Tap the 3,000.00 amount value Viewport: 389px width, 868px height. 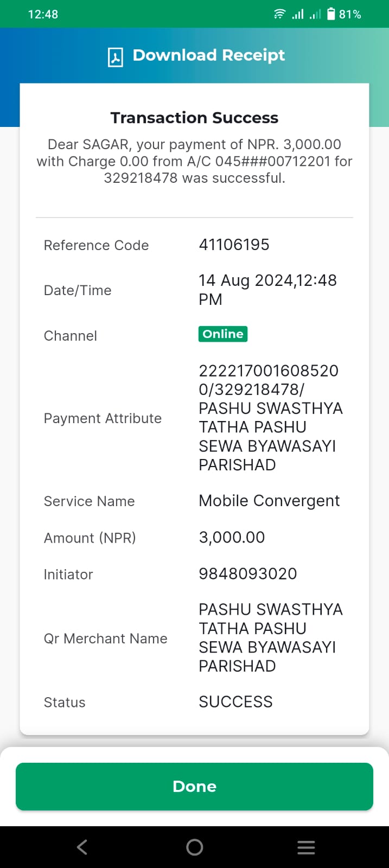pyautogui.click(x=232, y=538)
